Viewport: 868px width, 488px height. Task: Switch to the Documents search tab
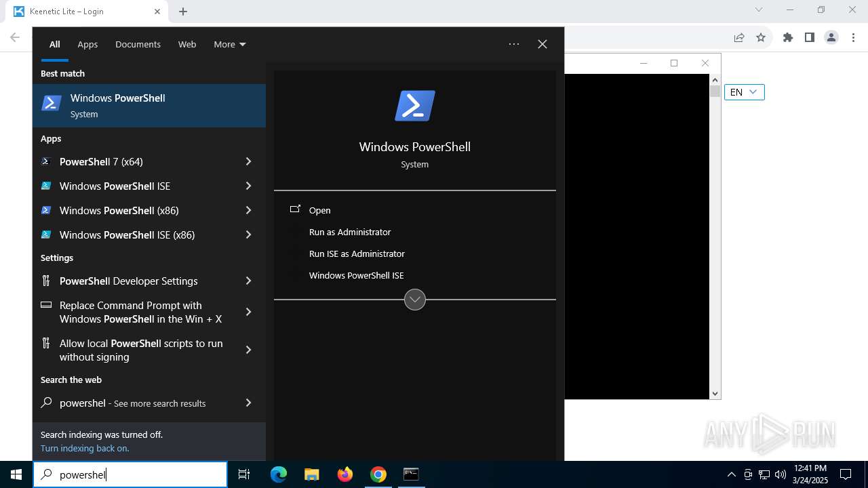[x=138, y=44]
